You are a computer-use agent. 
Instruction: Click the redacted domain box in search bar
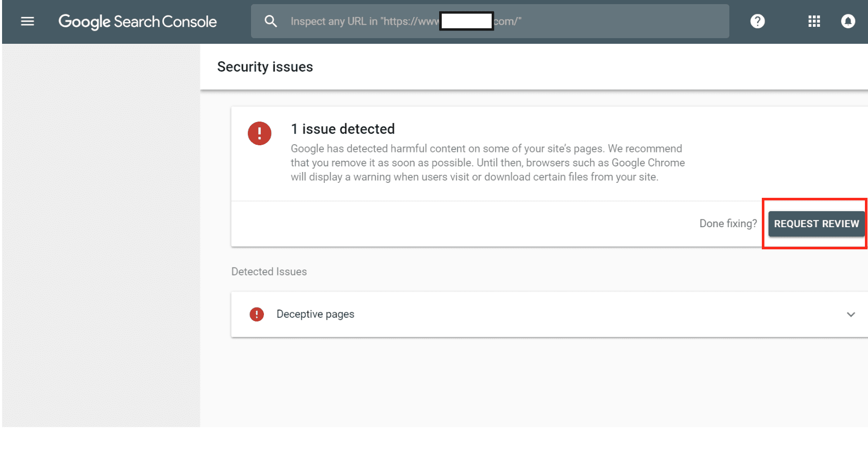point(466,21)
